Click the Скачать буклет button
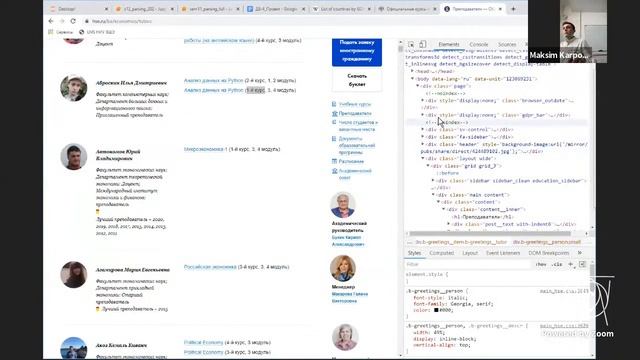Viewport: 640px width, 360px height. coord(357,80)
